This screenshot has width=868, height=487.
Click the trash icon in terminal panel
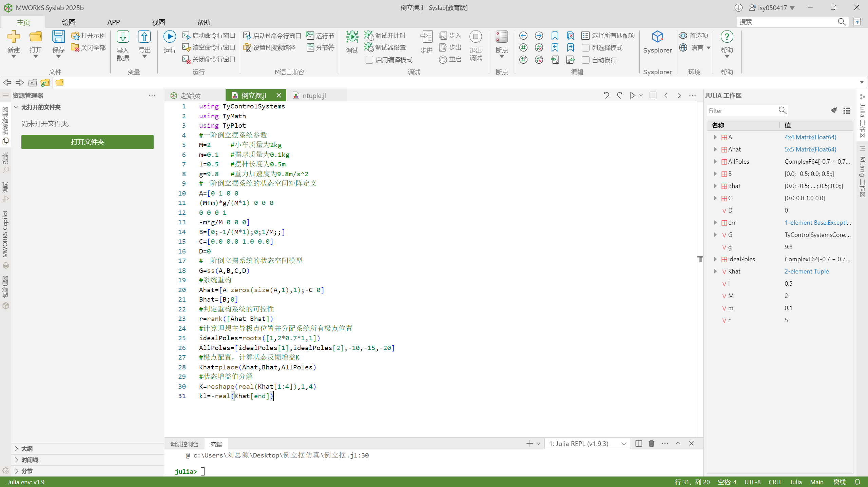(651, 444)
